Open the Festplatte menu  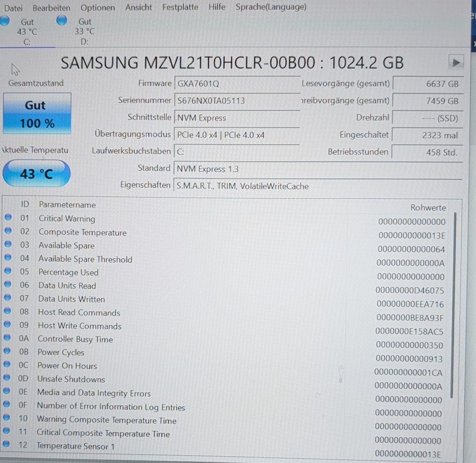click(180, 7)
